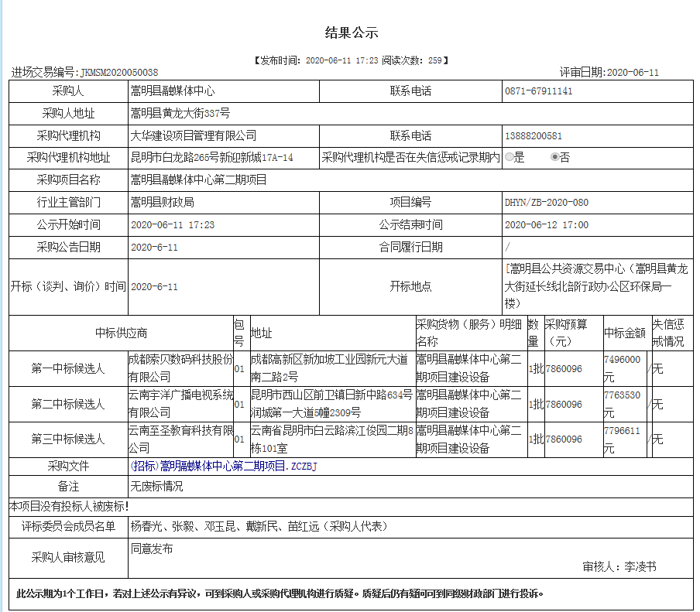This screenshot has width=700, height=612.
Task: Click the 评标委员会成员名单 row label
Action: coord(68,527)
